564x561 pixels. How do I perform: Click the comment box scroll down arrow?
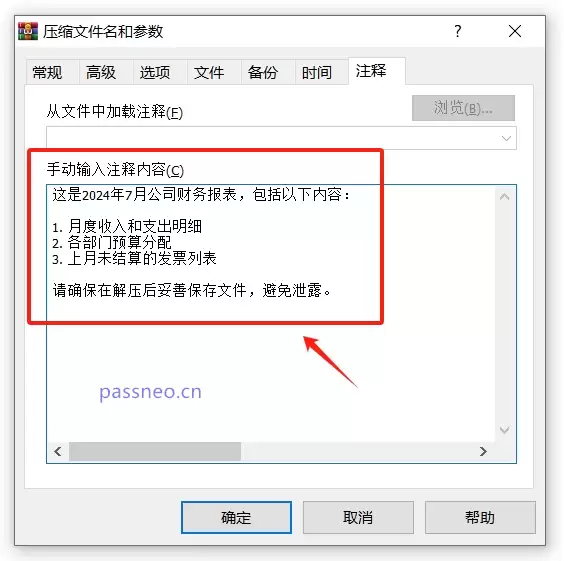point(504,430)
